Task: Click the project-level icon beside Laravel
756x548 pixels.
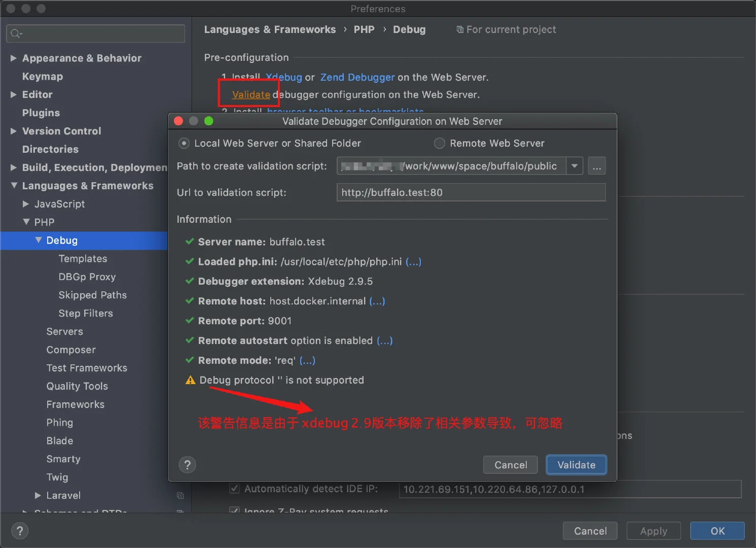Action: coord(180,495)
